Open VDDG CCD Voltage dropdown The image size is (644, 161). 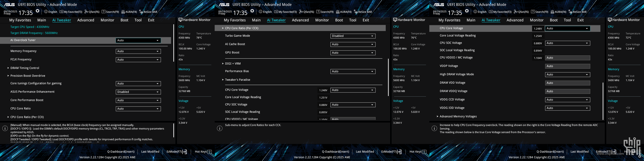[x=567, y=100]
